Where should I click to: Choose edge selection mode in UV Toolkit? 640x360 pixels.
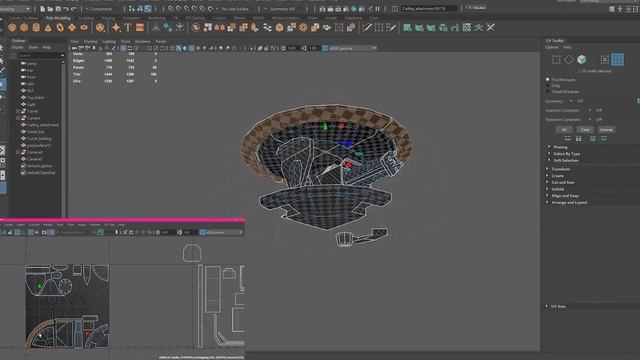[x=569, y=60]
